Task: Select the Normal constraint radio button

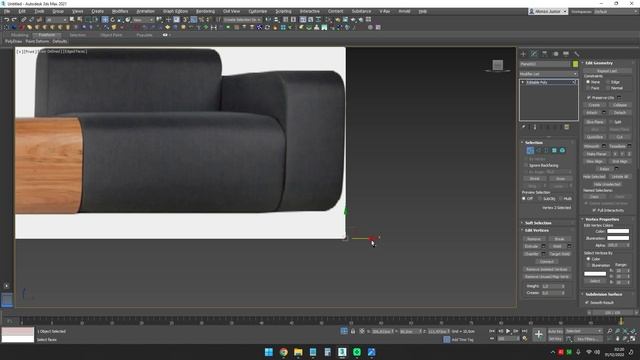Action: point(608,88)
